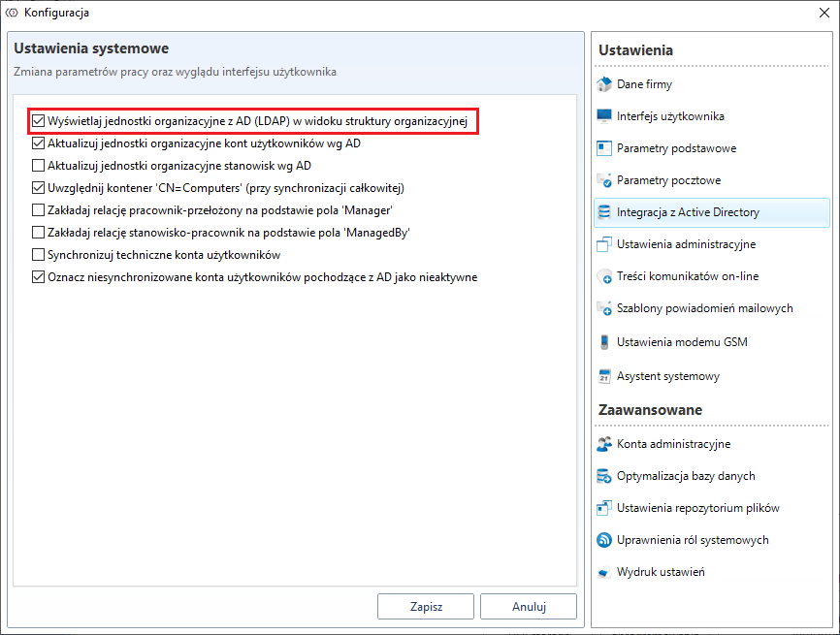
Task: Click the Konta administracyjne users icon
Action: pyautogui.click(x=603, y=444)
